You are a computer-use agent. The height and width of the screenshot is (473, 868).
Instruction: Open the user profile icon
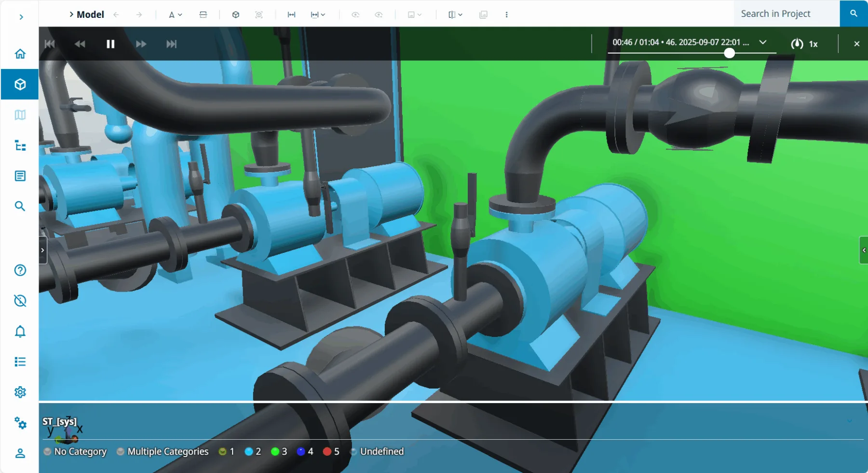coord(20,453)
